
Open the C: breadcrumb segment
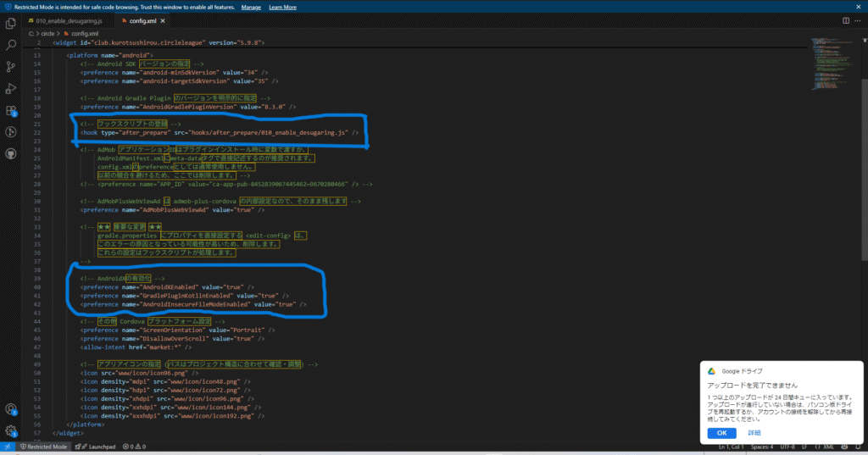[x=31, y=34]
